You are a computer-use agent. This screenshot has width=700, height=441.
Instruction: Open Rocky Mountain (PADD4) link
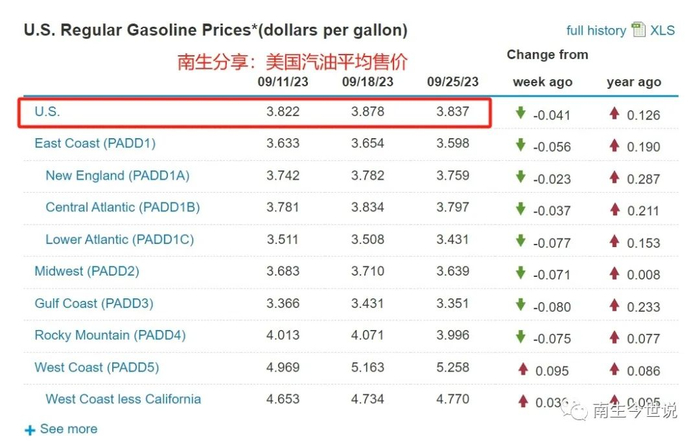point(110,335)
